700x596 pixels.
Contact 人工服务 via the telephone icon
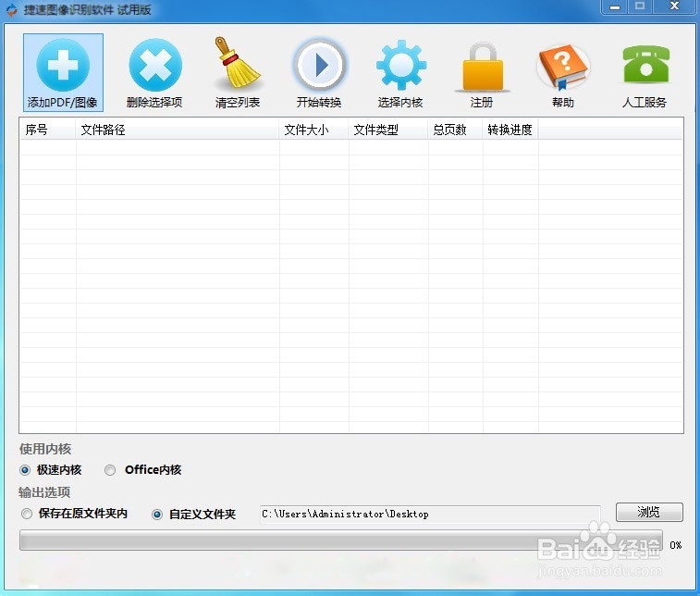(x=646, y=65)
